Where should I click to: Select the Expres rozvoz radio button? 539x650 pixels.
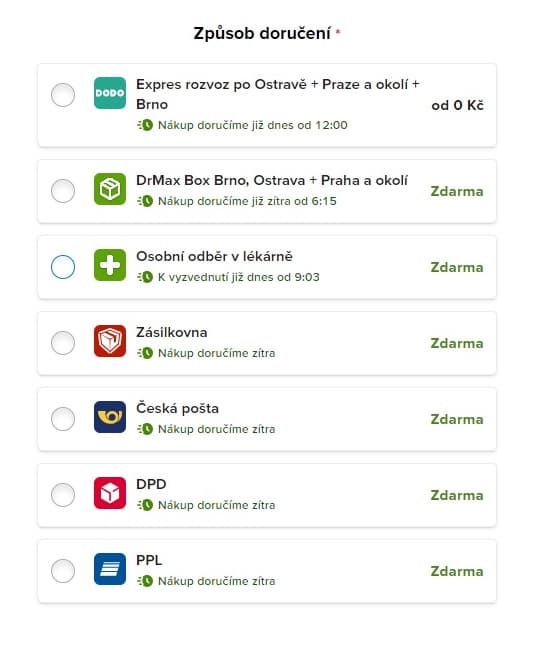pos(63,95)
